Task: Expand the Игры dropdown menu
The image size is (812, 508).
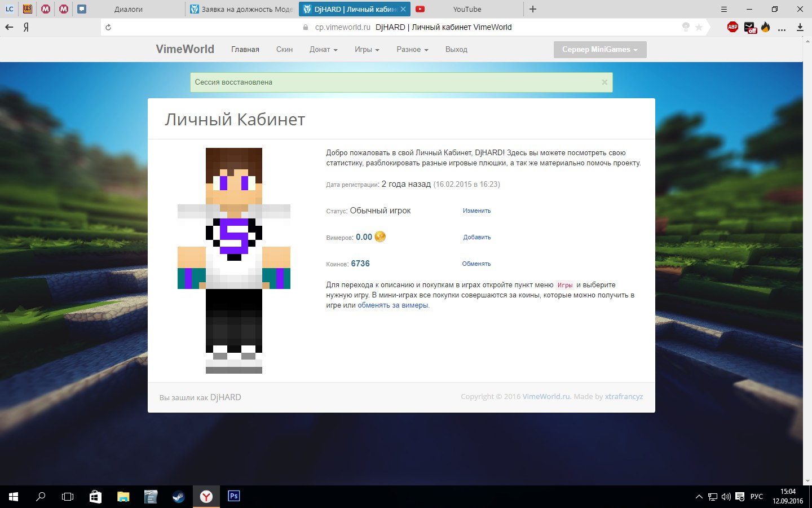Action: point(367,50)
